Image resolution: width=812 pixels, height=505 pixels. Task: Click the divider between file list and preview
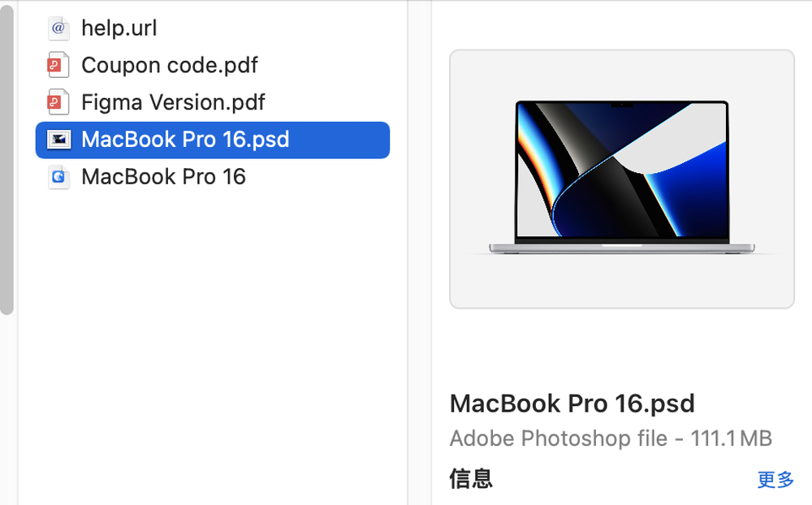(420, 252)
